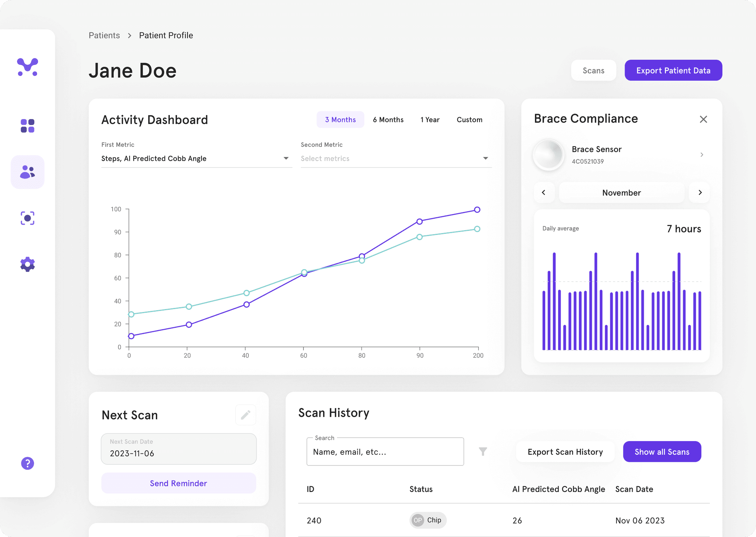
Task: Click the app logo at sidebar top
Action: (28, 67)
